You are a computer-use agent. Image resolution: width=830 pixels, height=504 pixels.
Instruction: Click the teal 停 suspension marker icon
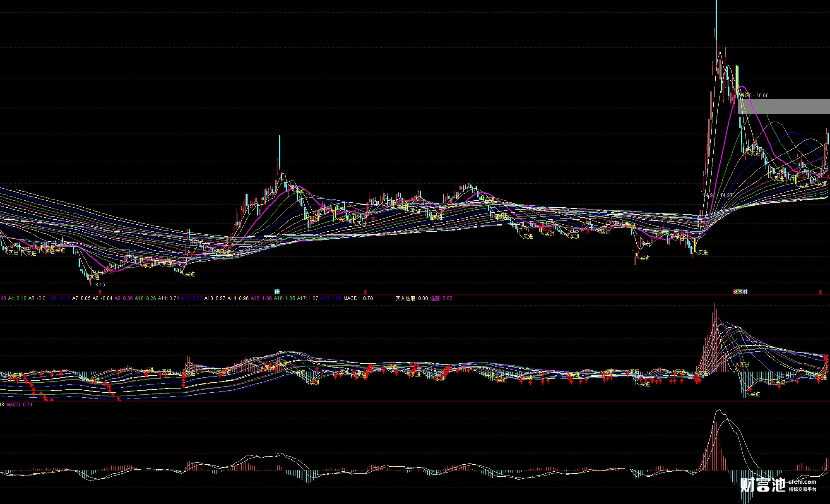click(277, 292)
